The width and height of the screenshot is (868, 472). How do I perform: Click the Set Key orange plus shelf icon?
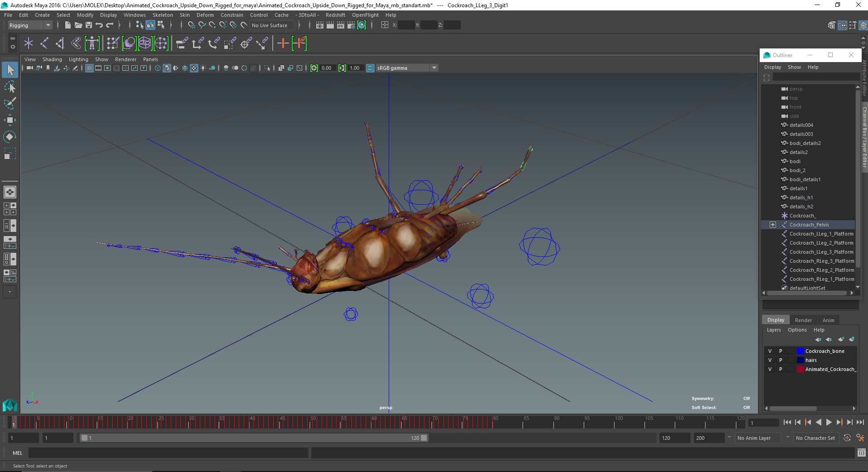(x=283, y=43)
